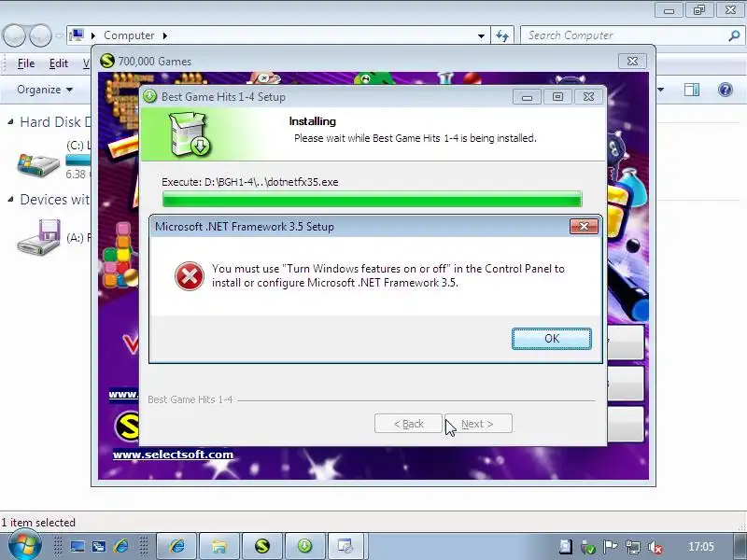Click the Explorer Forward navigation button
The height and width of the screenshot is (560, 747).
(x=40, y=35)
